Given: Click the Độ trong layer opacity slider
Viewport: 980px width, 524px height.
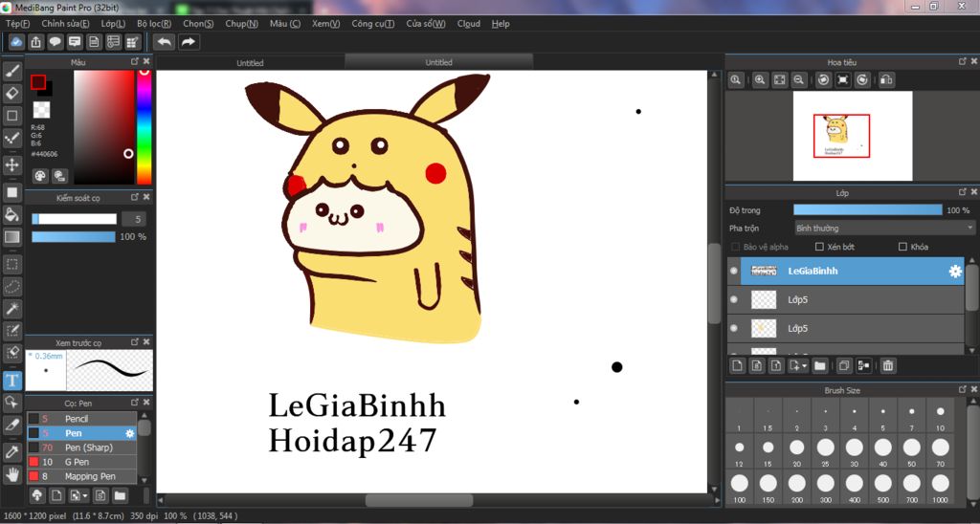Looking at the screenshot, I should click(867, 209).
